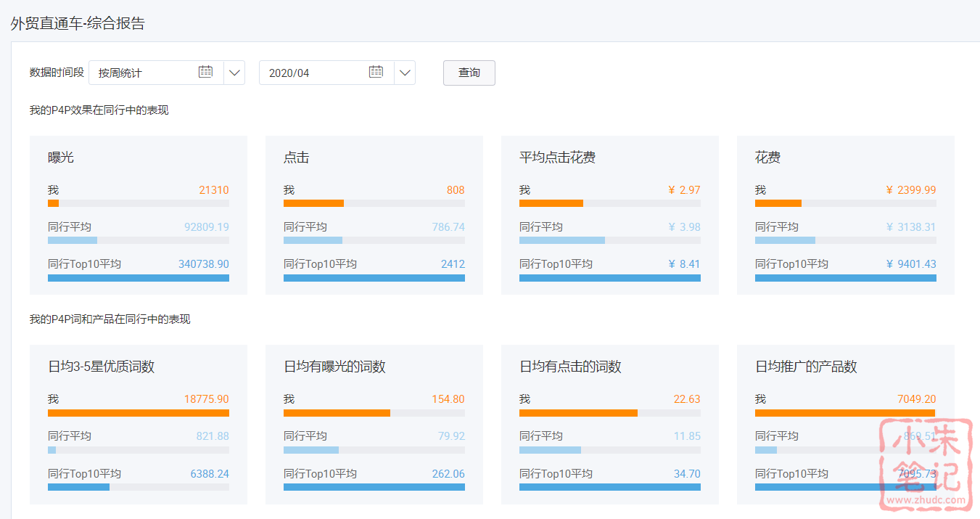Click the 日均推广的产品数 card title
This screenshot has width=980, height=519.
pyautogui.click(x=806, y=367)
